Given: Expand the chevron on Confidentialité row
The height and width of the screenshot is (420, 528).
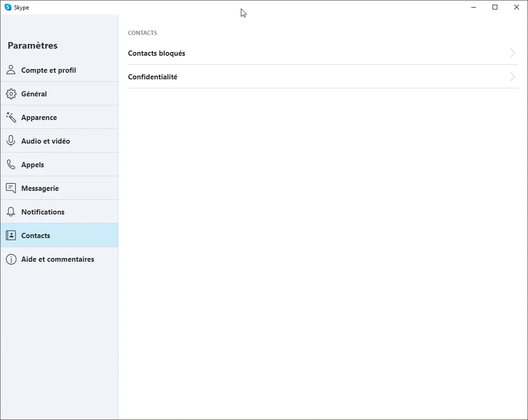Looking at the screenshot, I should pyautogui.click(x=512, y=77).
